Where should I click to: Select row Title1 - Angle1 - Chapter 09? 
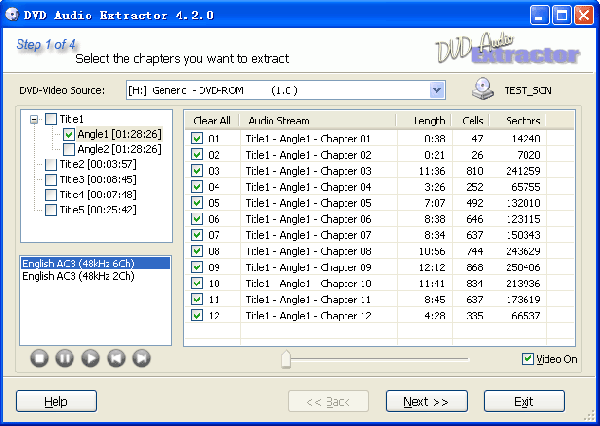point(380,267)
